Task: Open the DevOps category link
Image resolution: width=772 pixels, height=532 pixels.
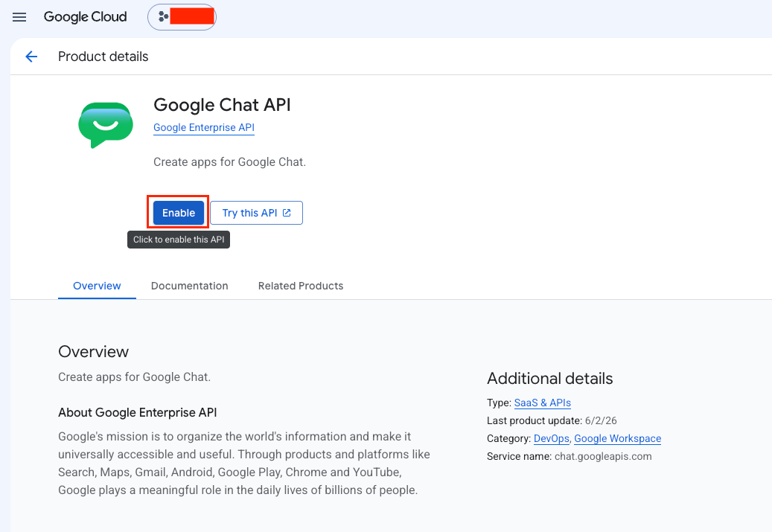Action: [x=552, y=438]
